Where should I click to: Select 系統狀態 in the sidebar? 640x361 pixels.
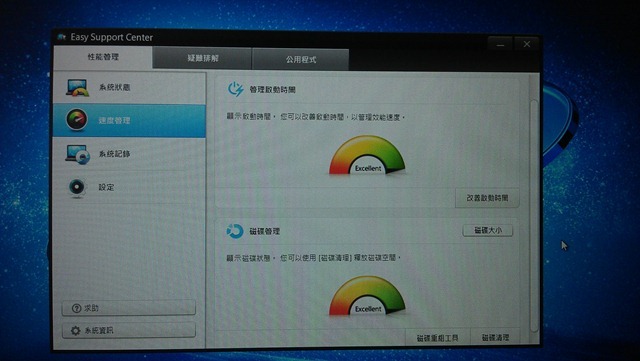pyautogui.click(x=129, y=87)
